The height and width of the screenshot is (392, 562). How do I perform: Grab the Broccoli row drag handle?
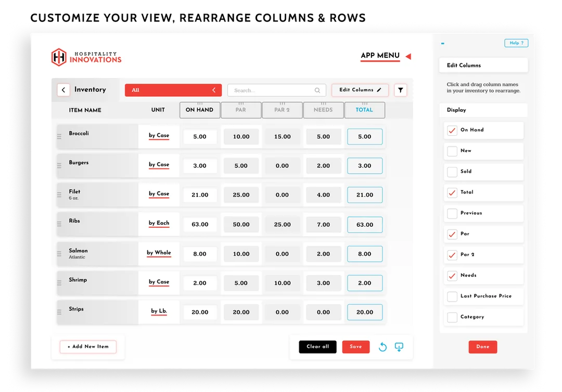(59, 136)
